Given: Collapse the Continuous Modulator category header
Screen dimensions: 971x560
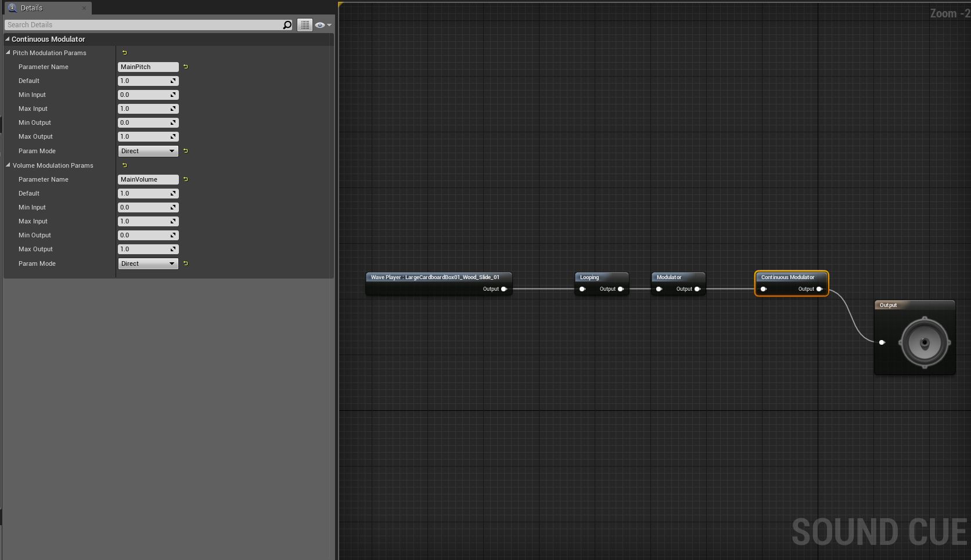Looking at the screenshot, I should 8,39.
